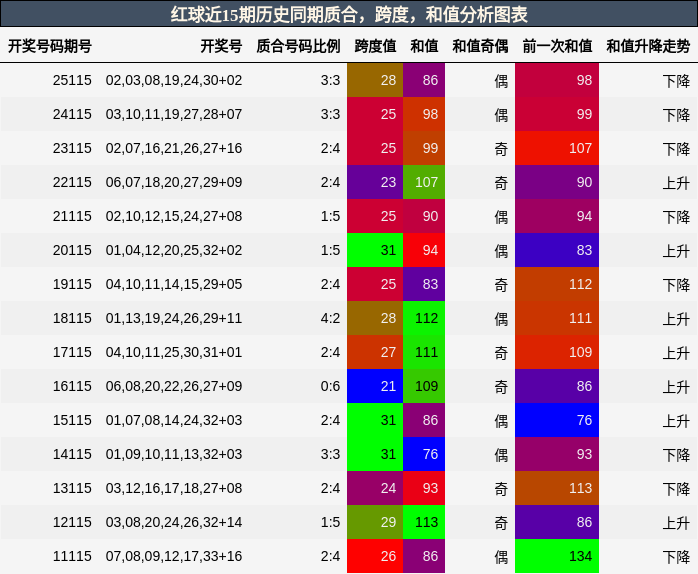
Task: Click draw numbers 06,08,20,22,26,27+09
Action: click(x=174, y=386)
